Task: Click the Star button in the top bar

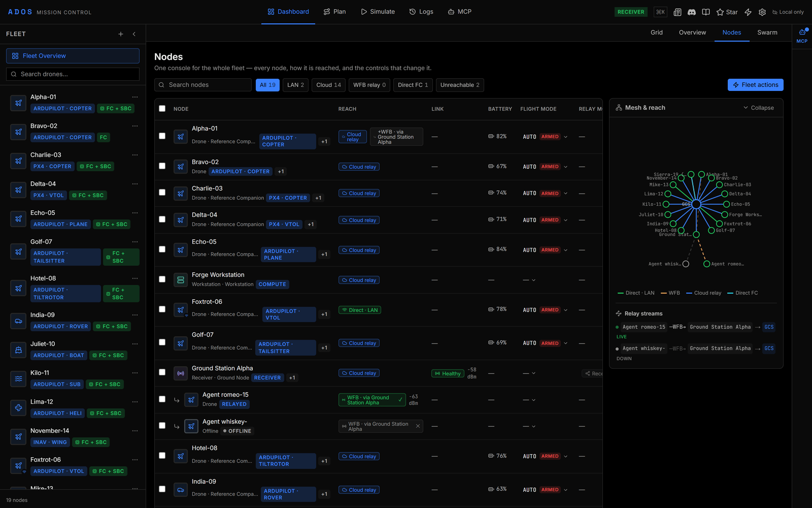Action: pos(727,12)
